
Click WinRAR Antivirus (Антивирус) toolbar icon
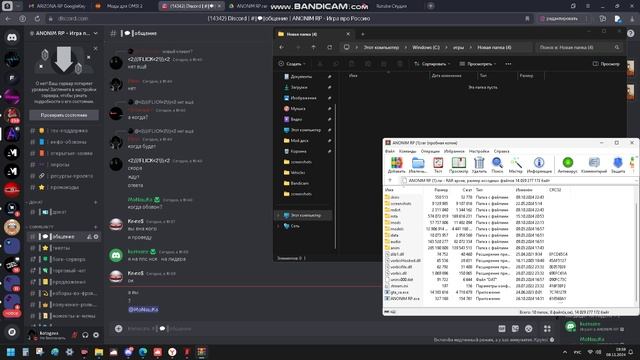567,165
